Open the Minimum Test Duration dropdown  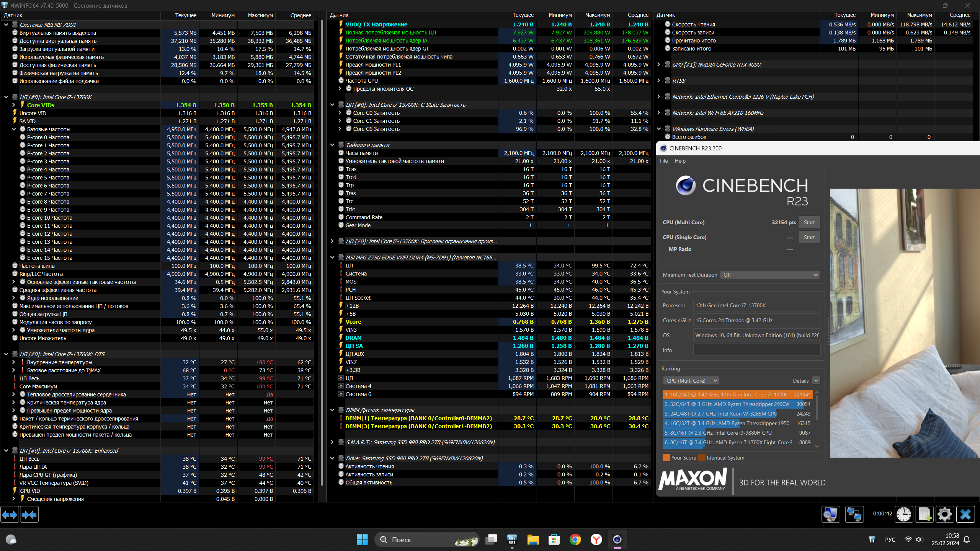[769, 275]
